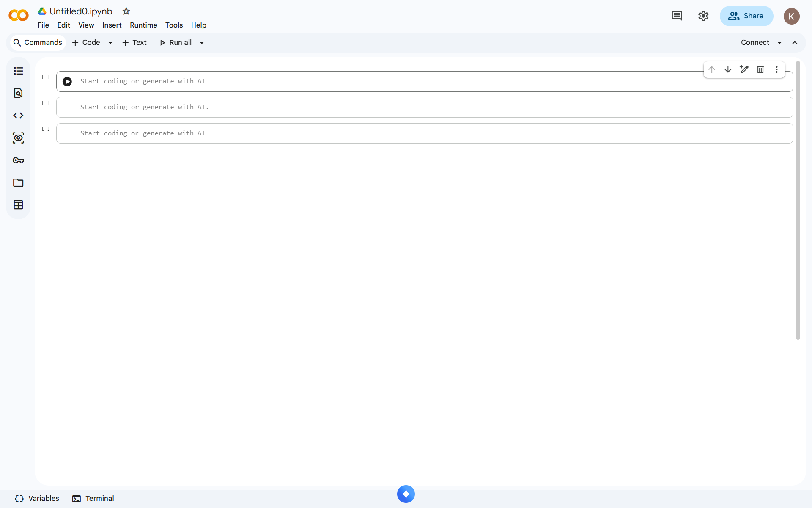Click inside the third code cell
Viewport: 812px width, 508px height.
[x=423, y=133]
